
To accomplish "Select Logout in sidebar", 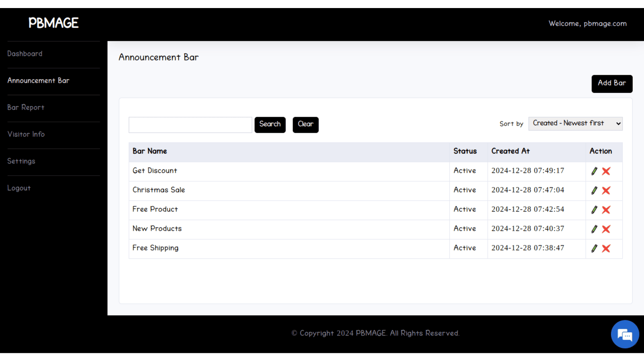I will (x=19, y=188).
